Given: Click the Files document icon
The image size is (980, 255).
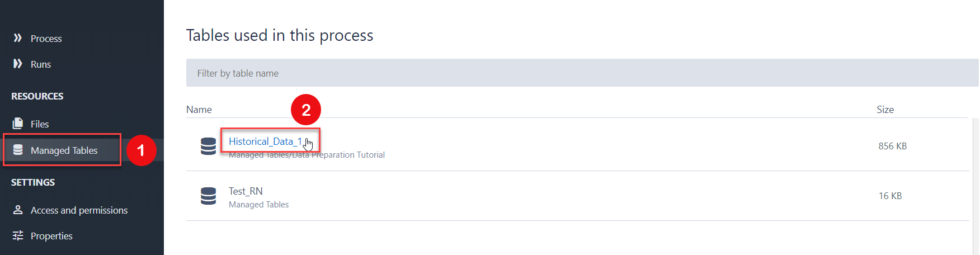Looking at the screenshot, I should 18,124.
